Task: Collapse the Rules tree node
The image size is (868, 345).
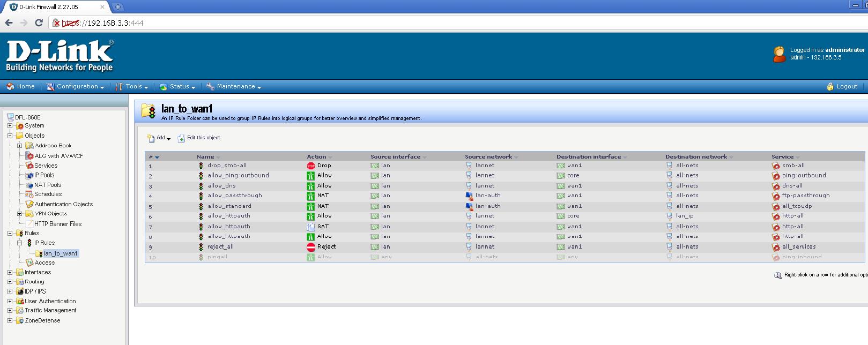Action: [10, 233]
